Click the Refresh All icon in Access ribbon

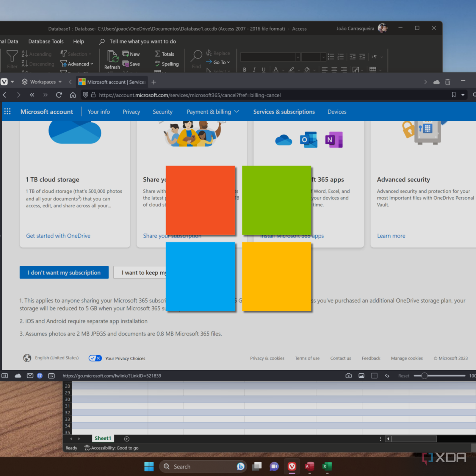click(112, 57)
